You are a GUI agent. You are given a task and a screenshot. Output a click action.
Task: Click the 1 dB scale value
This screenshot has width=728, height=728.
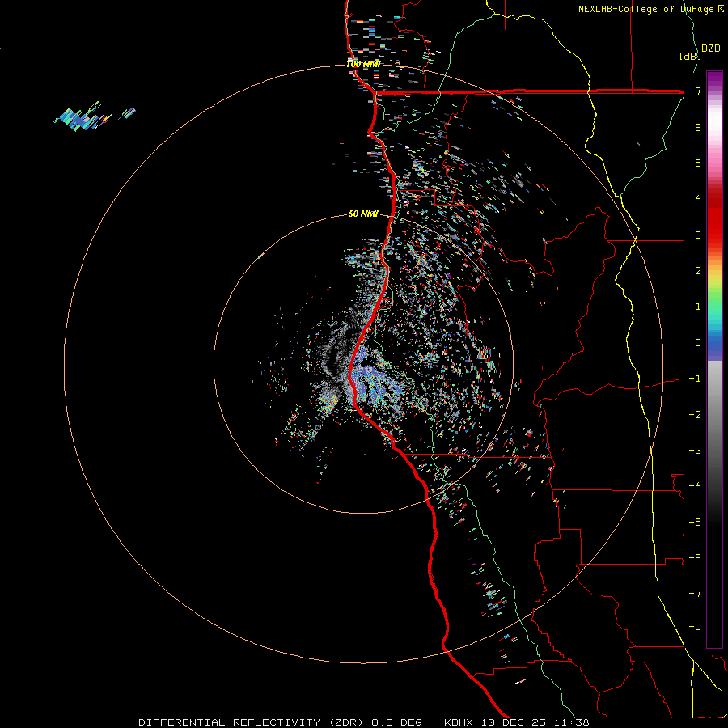pyautogui.click(x=698, y=307)
